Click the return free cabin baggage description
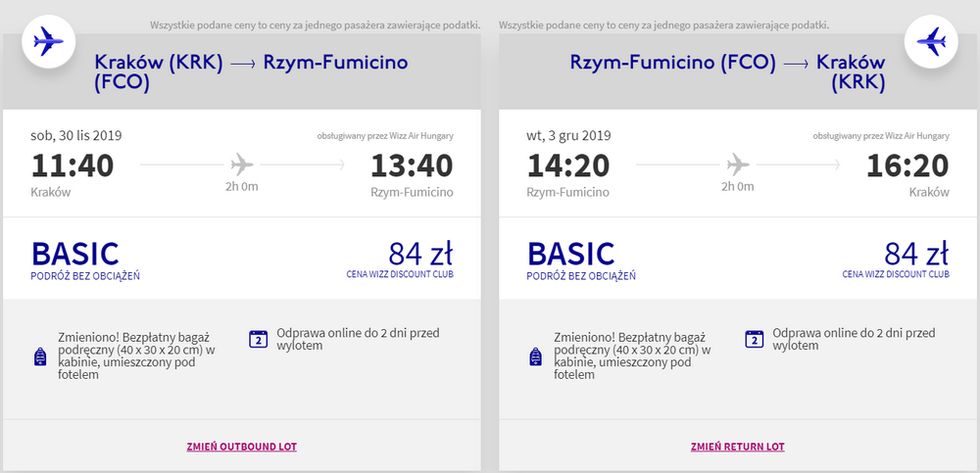 pos(632,355)
